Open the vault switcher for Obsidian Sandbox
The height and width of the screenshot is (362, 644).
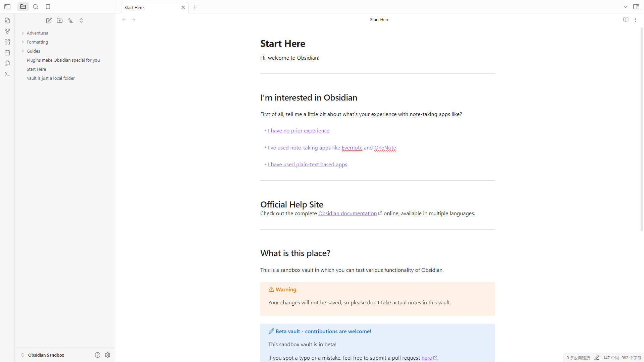pos(46,355)
